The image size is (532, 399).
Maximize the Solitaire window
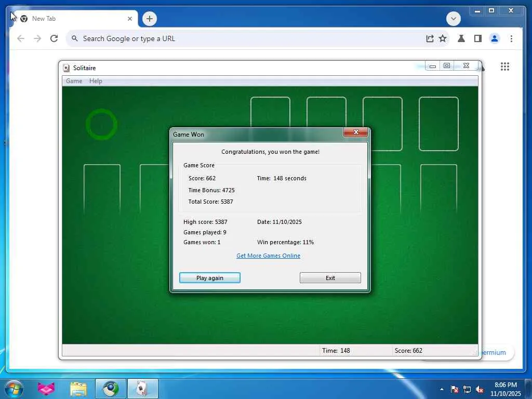tap(447, 66)
